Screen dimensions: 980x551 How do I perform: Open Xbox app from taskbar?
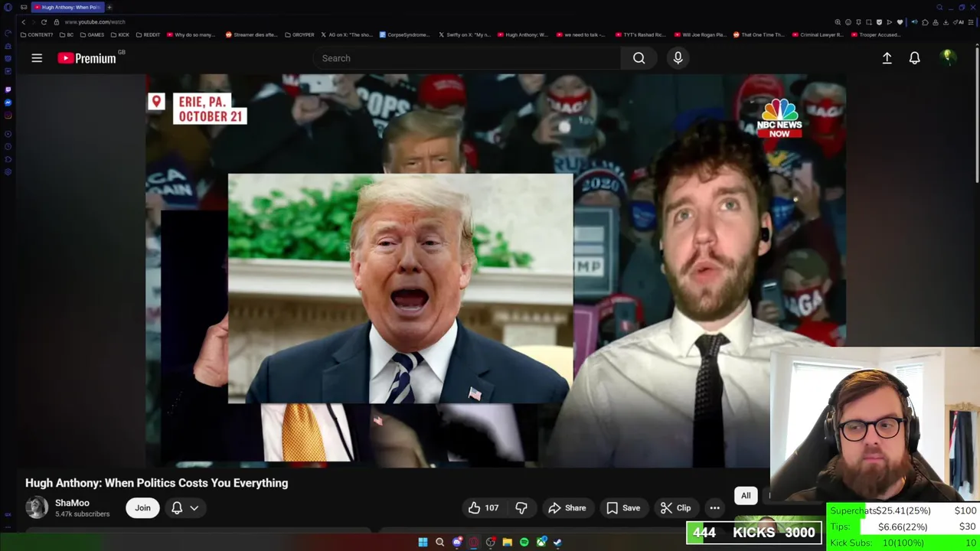click(541, 542)
